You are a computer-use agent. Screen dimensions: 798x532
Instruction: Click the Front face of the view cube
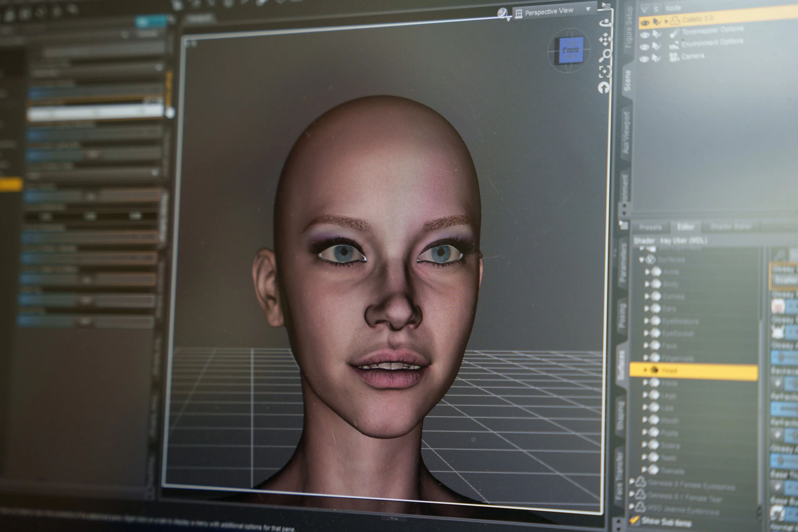(571, 50)
